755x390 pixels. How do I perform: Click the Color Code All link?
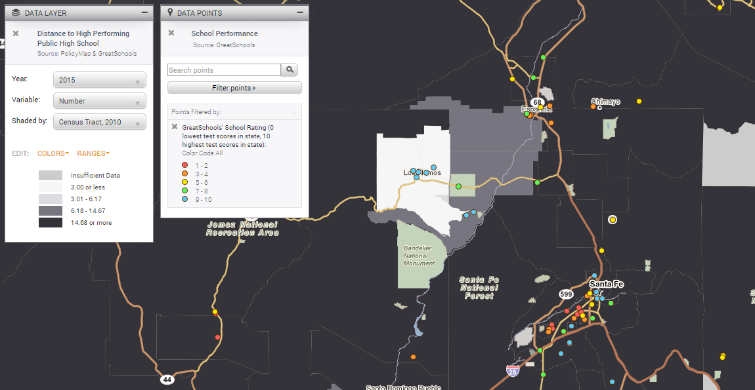click(x=202, y=153)
